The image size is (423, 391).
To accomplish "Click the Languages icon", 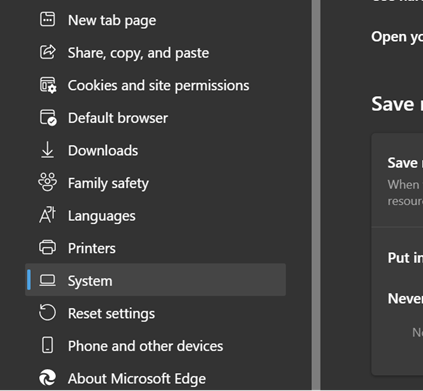I will click(x=47, y=215).
